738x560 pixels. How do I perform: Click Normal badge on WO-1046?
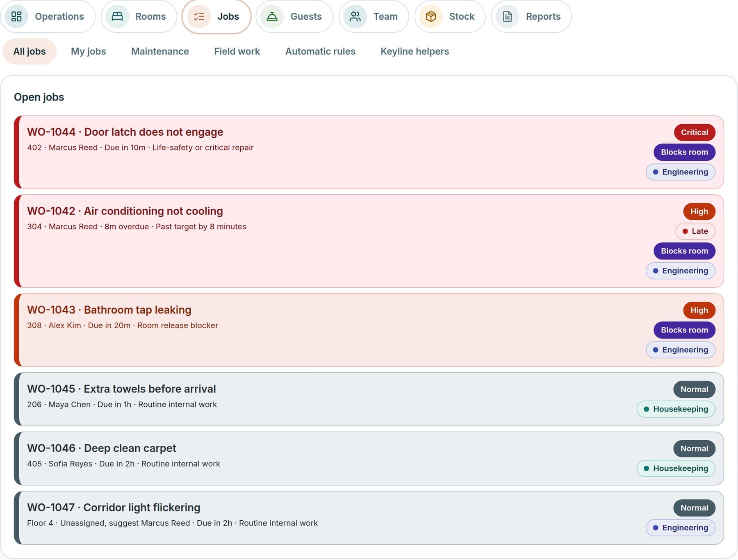(694, 448)
